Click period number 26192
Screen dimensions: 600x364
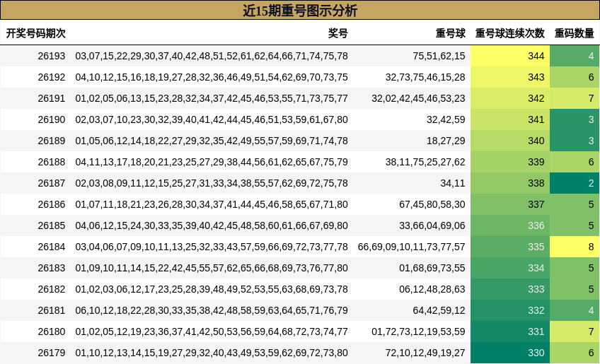[x=52, y=77]
